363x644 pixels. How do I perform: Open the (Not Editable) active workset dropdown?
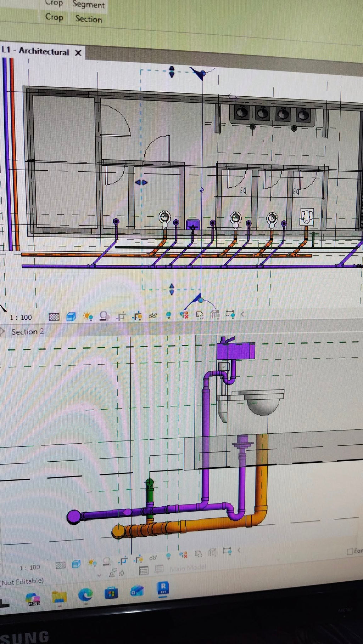coord(22,582)
